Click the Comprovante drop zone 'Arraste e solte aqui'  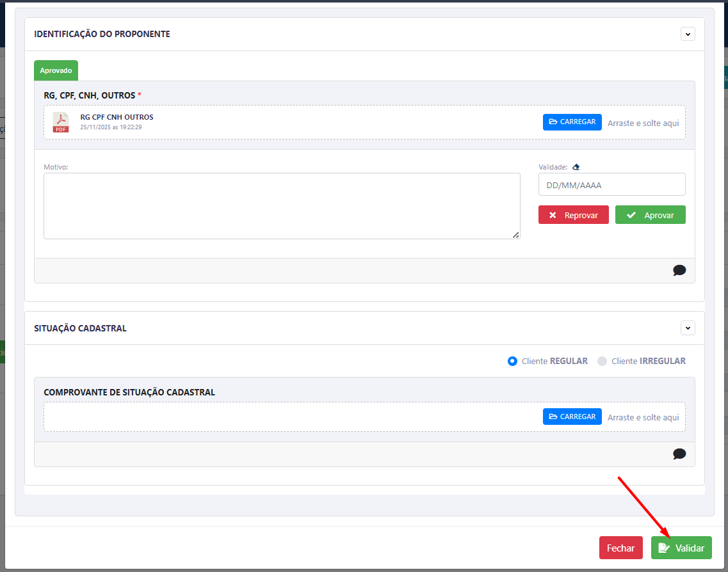point(643,417)
